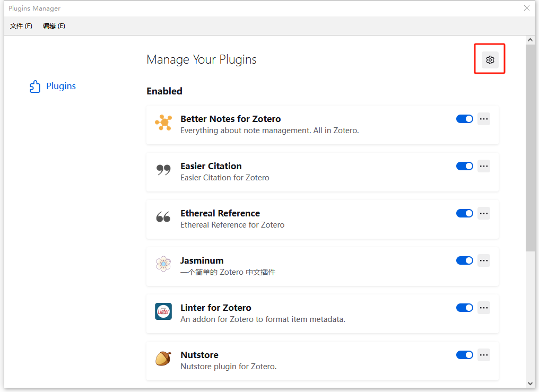The width and height of the screenshot is (539, 392).
Task: Click 'Nutstore plugin for Zotero.' description text
Action: point(229,367)
